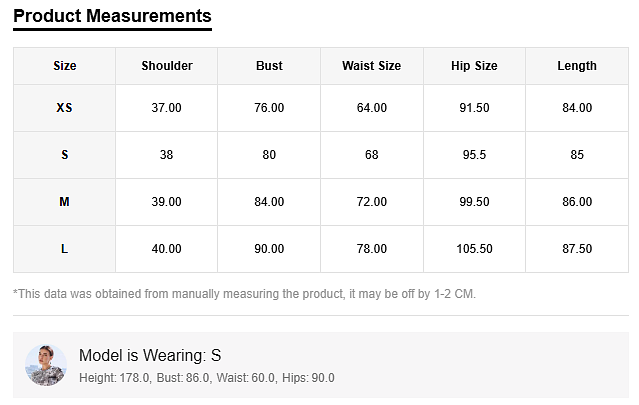
Task: Click the Model is Wearing: S text
Action: pyautogui.click(x=150, y=356)
